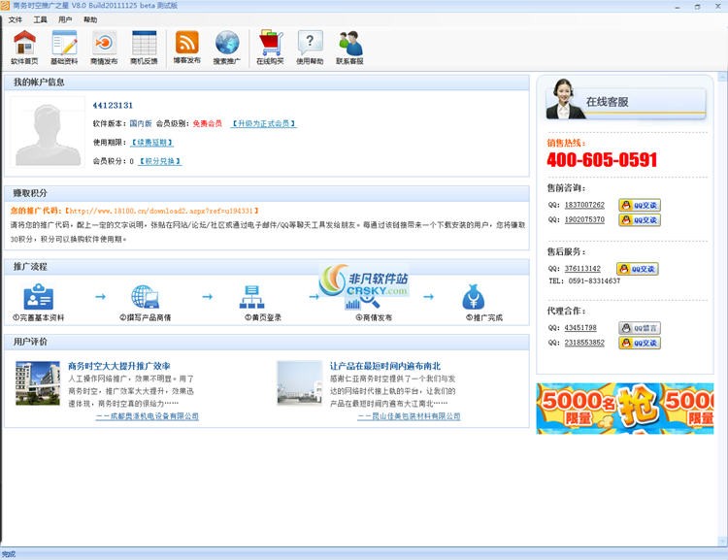Open the 帮助 menu
728x560 pixels.
click(x=90, y=19)
